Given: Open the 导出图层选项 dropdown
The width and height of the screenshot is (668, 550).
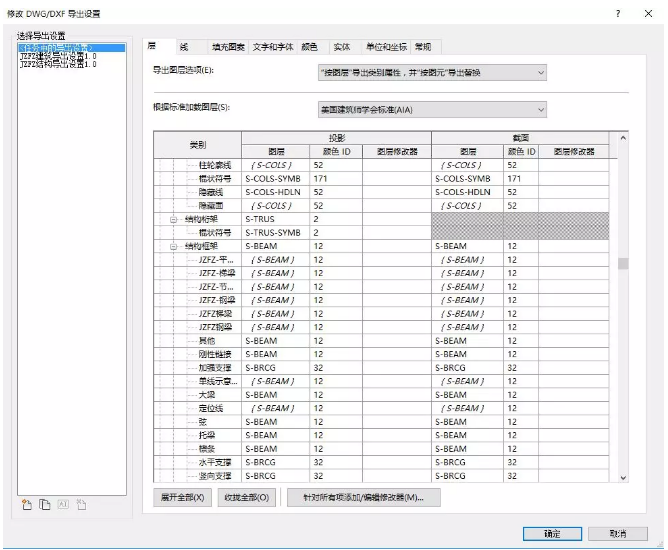Looking at the screenshot, I should click(432, 73).
